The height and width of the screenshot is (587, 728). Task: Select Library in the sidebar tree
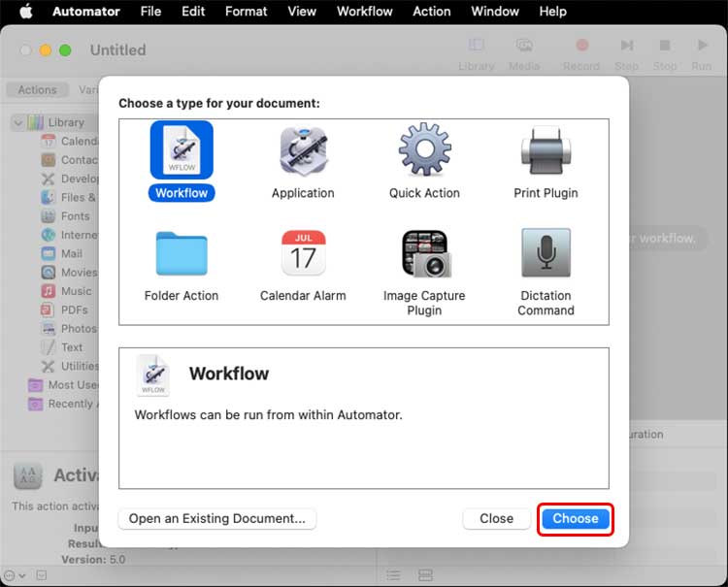click(66, 122)
